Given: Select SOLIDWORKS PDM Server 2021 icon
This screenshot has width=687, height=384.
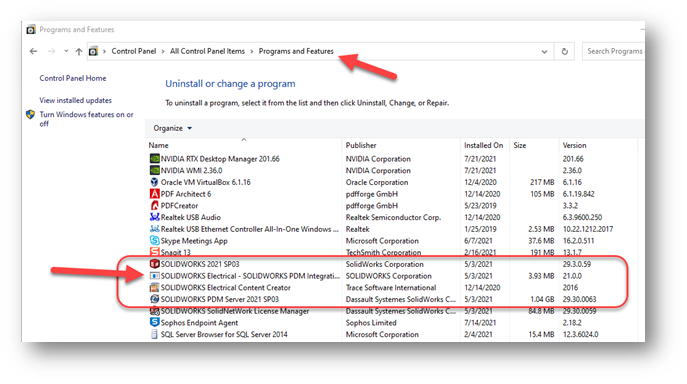Looking at the screenshot, I should click(x=154, y=299).
